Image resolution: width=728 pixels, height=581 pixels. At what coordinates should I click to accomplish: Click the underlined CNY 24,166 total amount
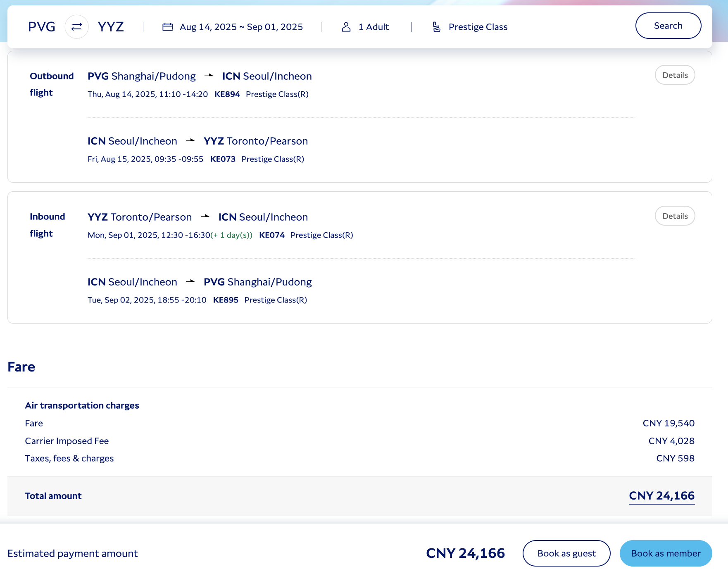point(661,495)
